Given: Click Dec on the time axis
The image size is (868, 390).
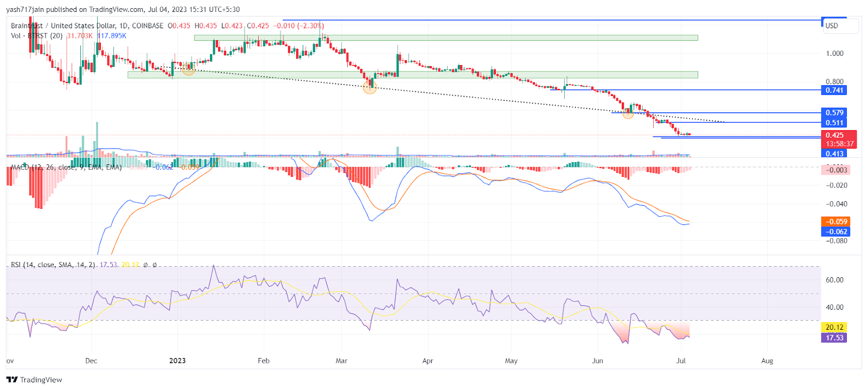Looking at the screenshot, I should point(91,361).
